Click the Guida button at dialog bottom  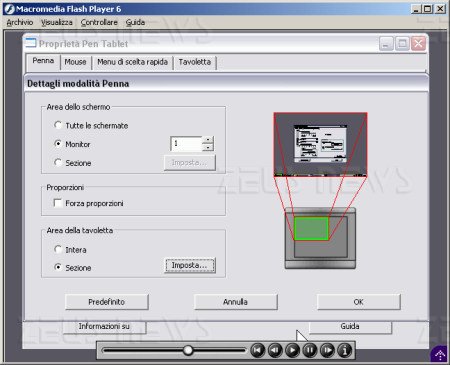click(x=350, y=327)
